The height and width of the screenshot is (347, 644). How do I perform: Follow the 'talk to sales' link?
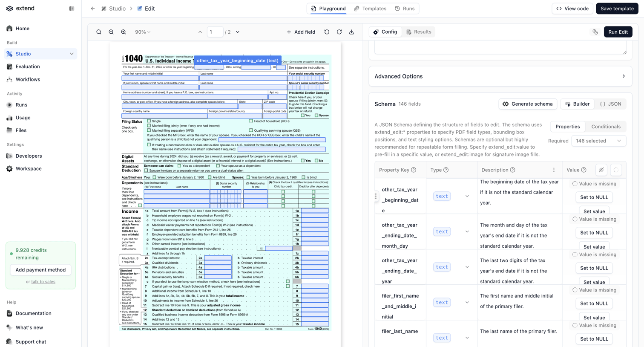[x=43, y=282]
